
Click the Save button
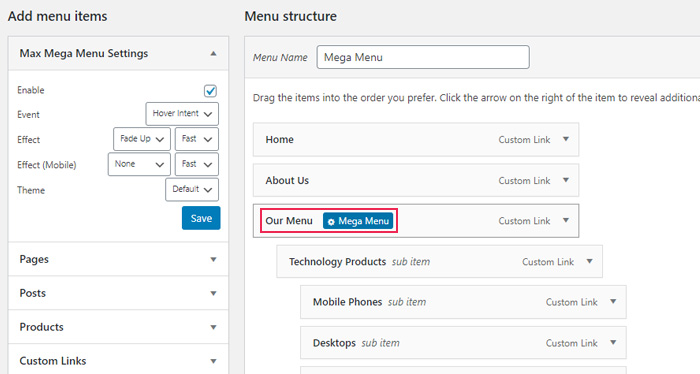[201, 218]
